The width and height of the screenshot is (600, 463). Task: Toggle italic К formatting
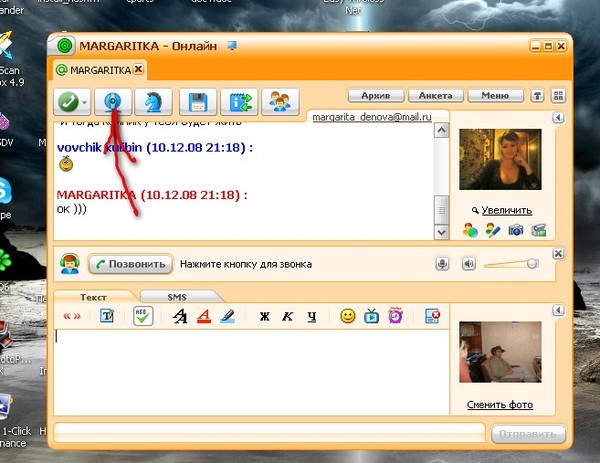[287, 316]
